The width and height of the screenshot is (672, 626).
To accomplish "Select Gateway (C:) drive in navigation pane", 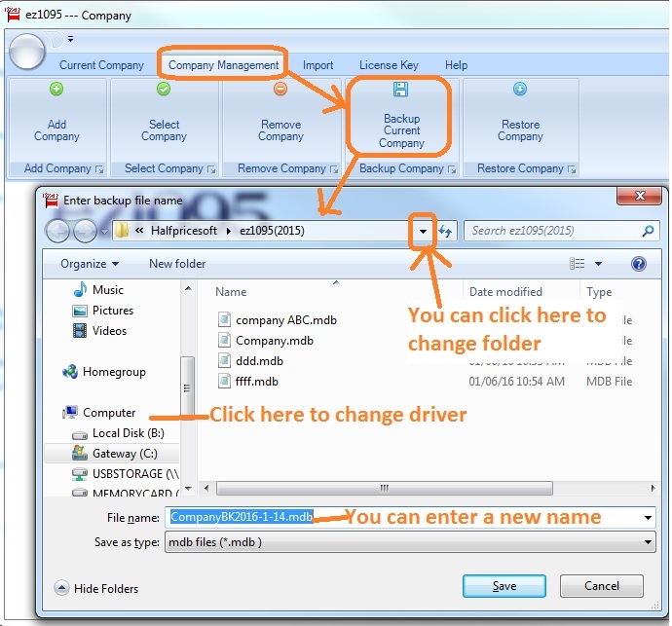I will [x=124, y=454].
